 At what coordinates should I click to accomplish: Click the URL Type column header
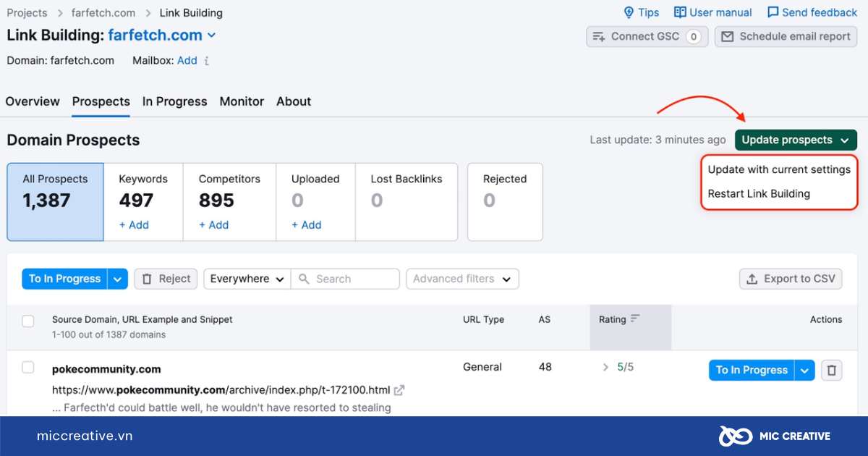484,319
